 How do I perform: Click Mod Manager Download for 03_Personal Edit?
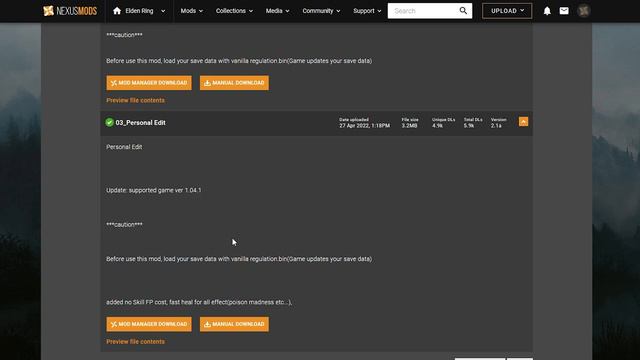pos(149,324)
